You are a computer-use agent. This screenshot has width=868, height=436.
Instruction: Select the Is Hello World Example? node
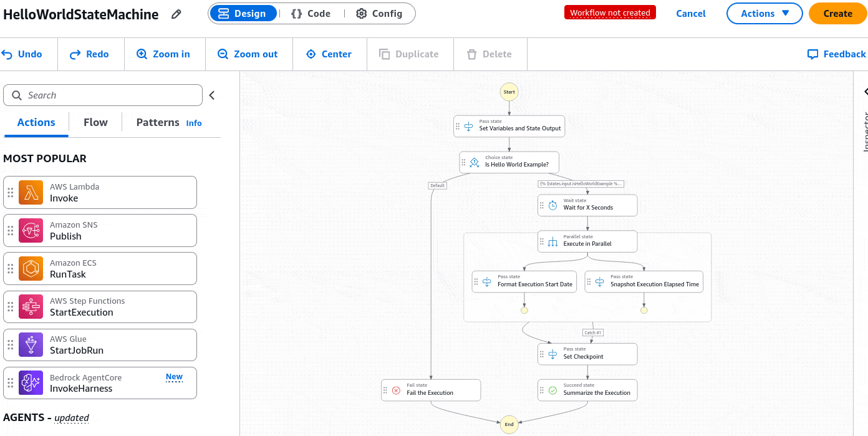[509, 162]
